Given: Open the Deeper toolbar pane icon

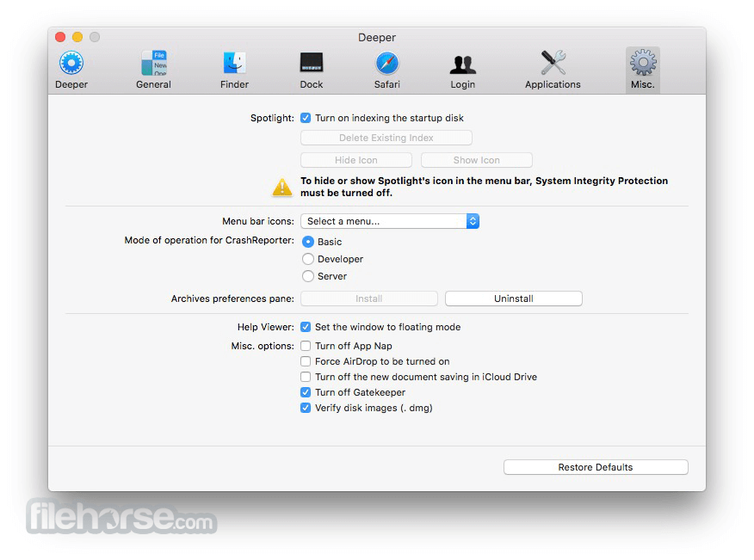Looking at the screenshot, I should click(71, 63).
